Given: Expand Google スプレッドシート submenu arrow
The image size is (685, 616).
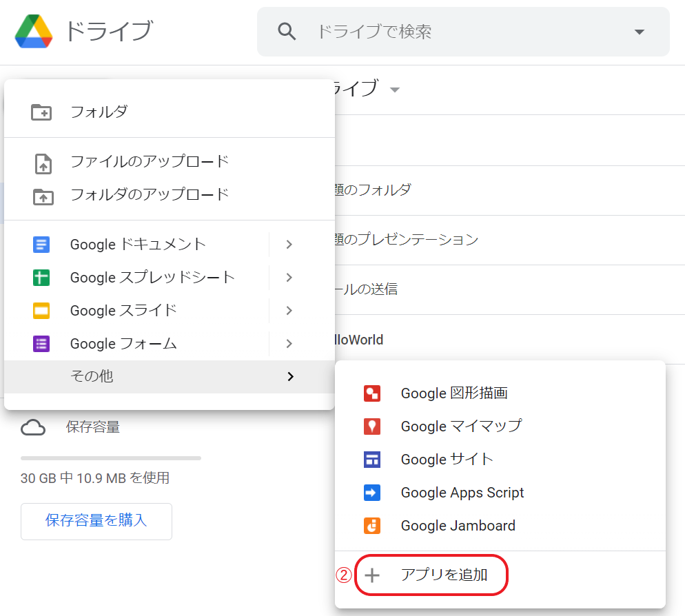Looking at the screenshot, I should click(x=289, y=278).
